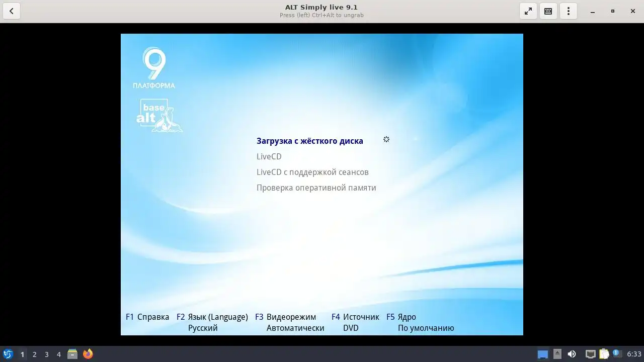The image size is (644, 362).
Task: Click the DVD source value
Action: click(351, 328)
